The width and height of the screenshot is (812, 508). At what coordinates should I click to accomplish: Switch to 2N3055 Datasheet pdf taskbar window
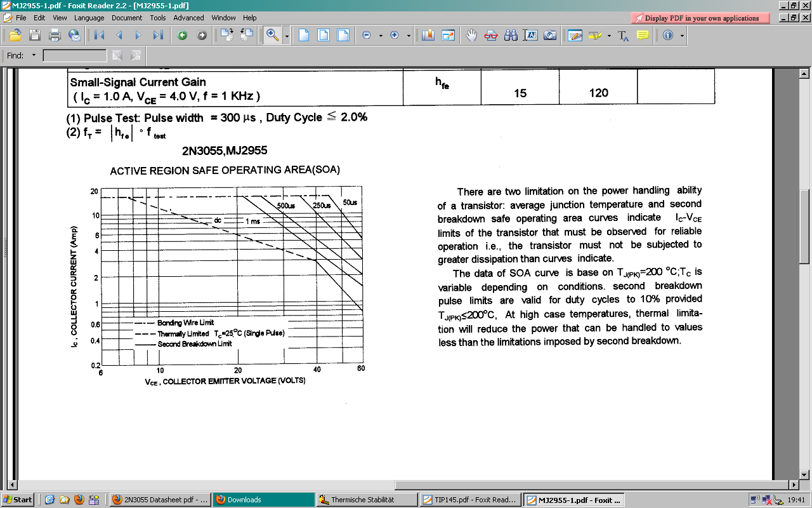click(160, 500)
